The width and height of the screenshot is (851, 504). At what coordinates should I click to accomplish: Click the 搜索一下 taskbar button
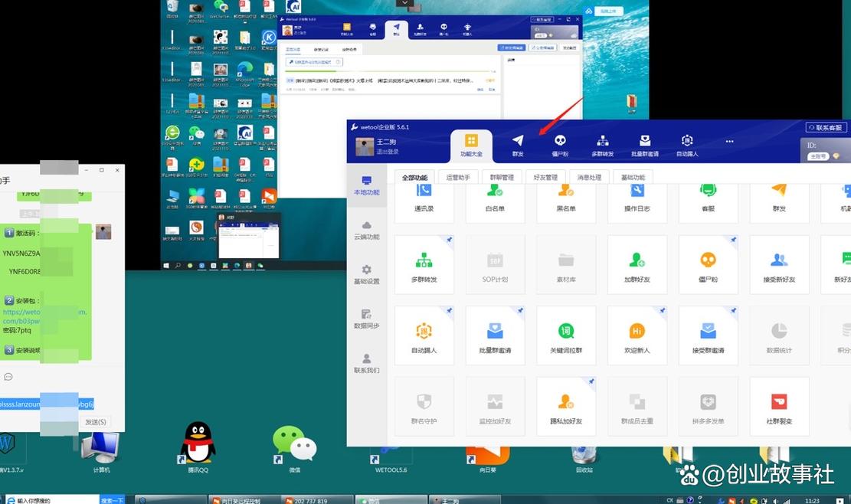pos(113,500)
